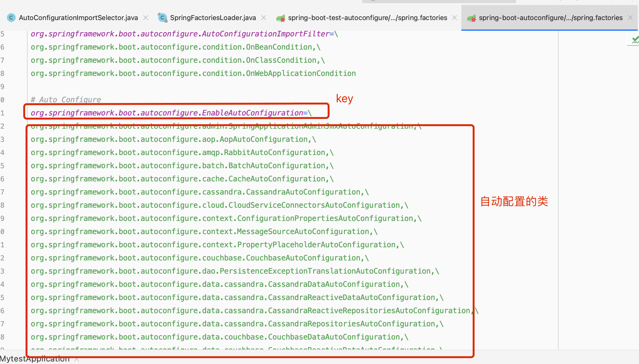Click the '# Auto Configure' comment line
The image size is (639, 364).
click(x=66, y=100)
